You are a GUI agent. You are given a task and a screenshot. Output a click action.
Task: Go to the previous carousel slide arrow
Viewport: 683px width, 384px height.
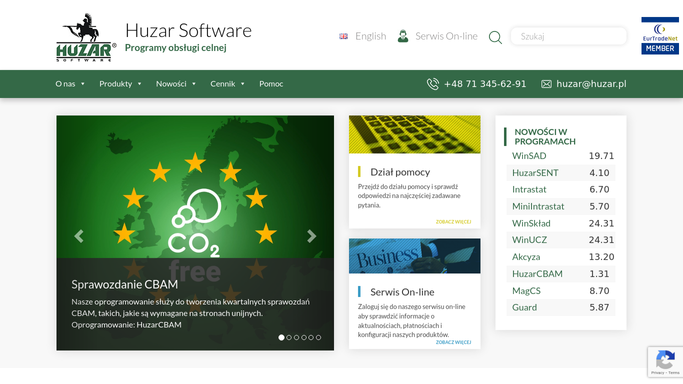(x=79, y=236)
